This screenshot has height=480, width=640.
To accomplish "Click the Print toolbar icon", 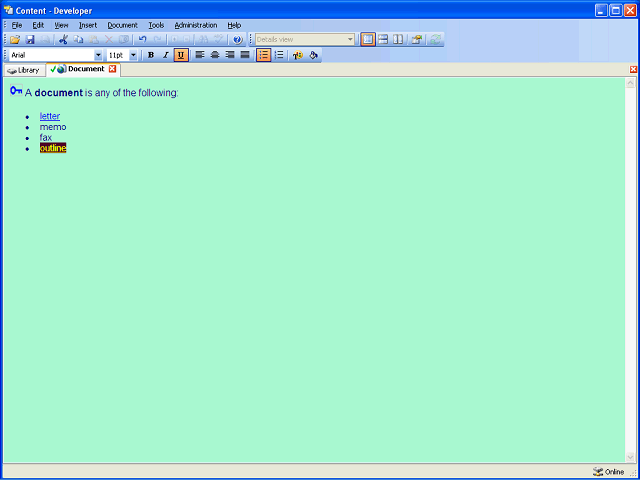I will coord(45,40).
